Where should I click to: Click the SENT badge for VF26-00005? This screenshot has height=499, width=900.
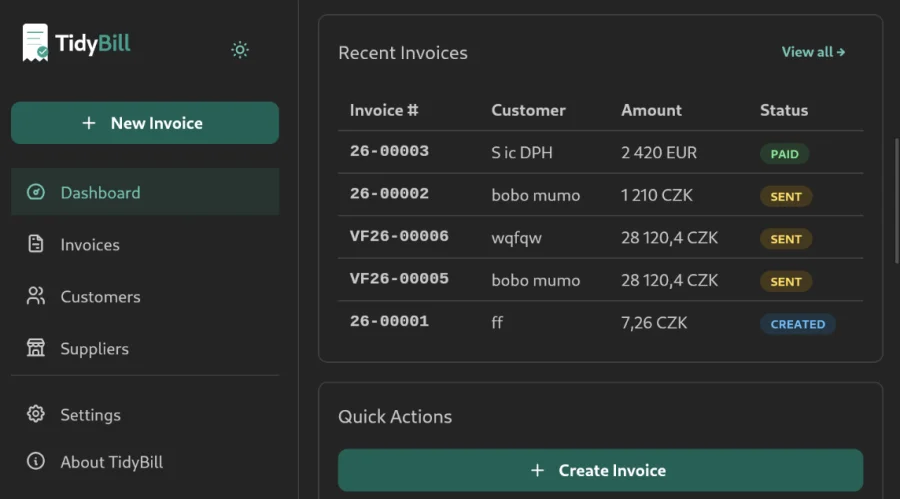pyautogui.click(x=786, y=281)
